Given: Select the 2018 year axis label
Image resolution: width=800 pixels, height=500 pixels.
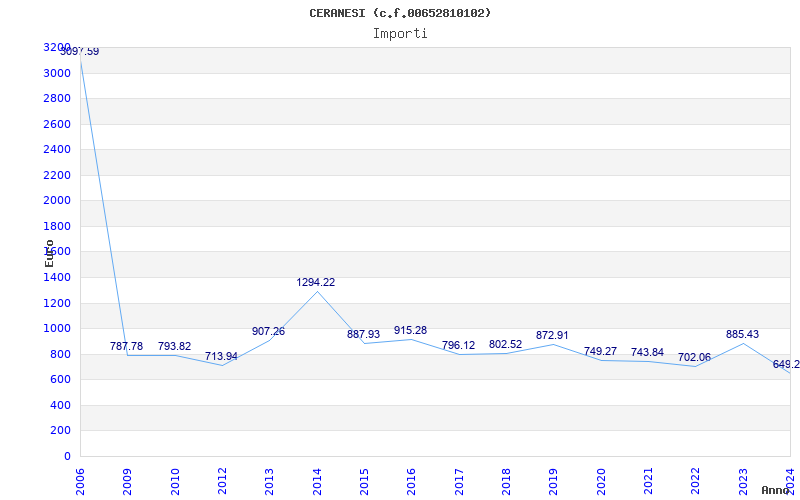Looking at the screenshot, I should (x=506, y=481).
